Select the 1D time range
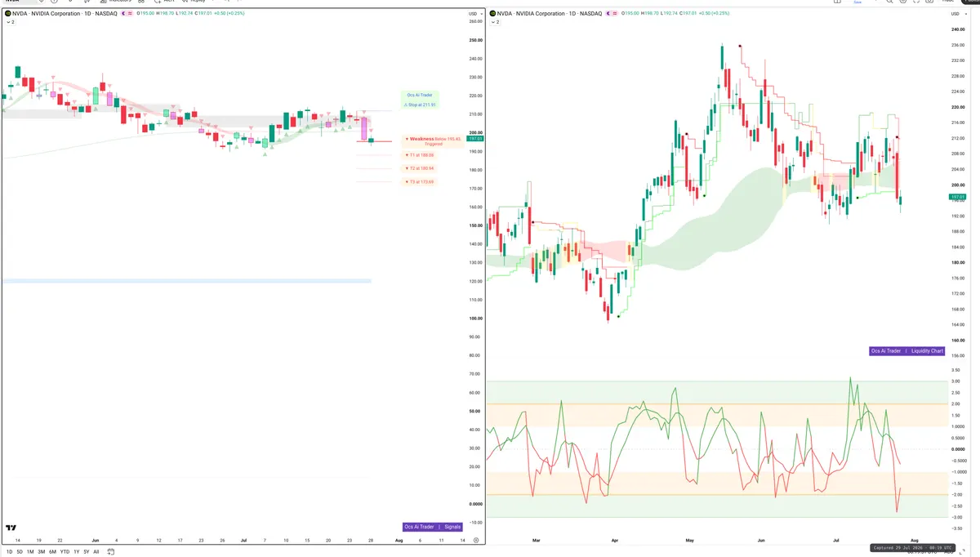The height and width of the screenshot is (557, 980). click(x=8, y=552)
